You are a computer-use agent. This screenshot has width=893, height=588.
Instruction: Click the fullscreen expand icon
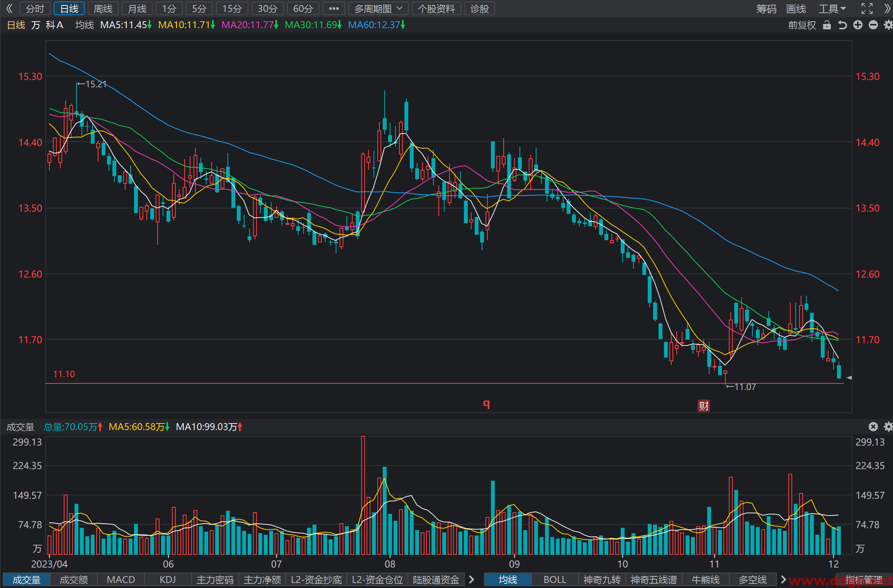[867, 8]
